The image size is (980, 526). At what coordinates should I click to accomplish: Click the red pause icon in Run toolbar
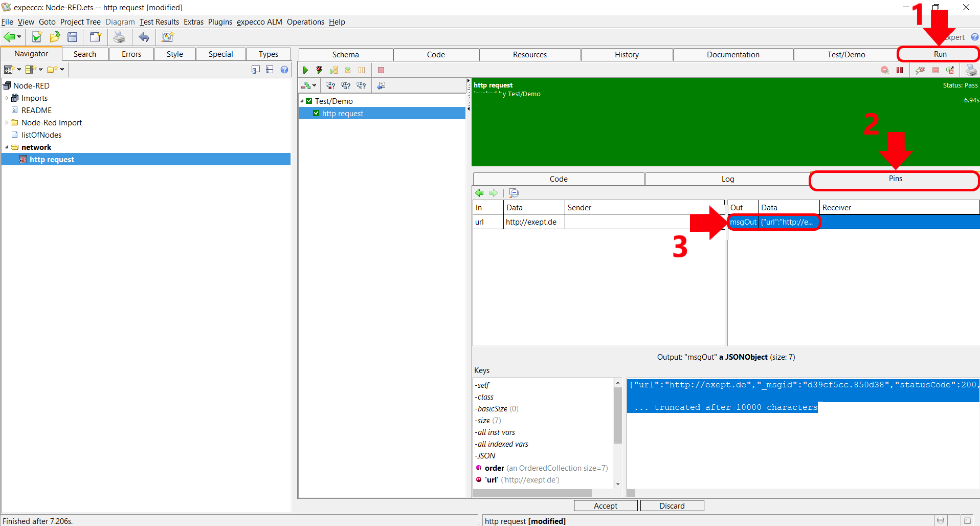900,70
